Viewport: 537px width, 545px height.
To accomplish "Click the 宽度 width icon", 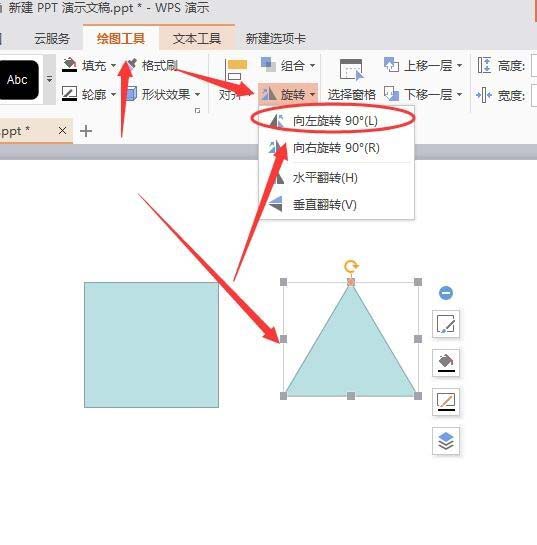I will coord(484,95).
